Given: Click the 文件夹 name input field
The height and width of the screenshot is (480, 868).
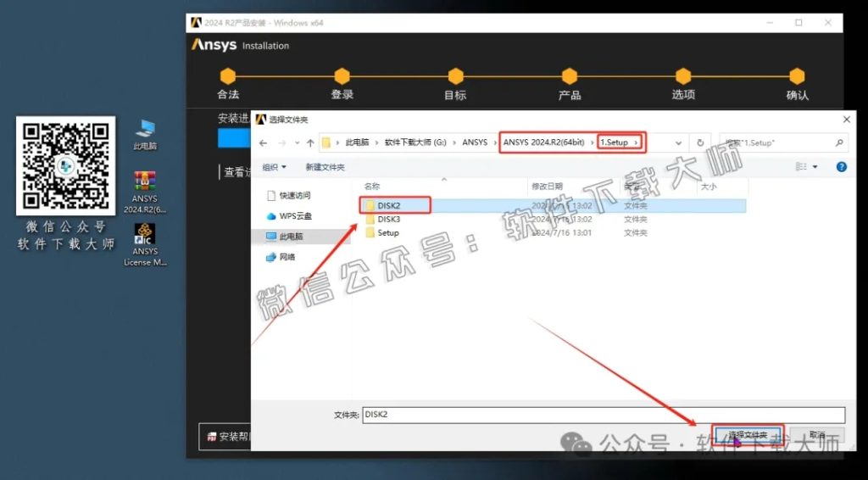Looking at the screenshot, I should tap(604, 415).
